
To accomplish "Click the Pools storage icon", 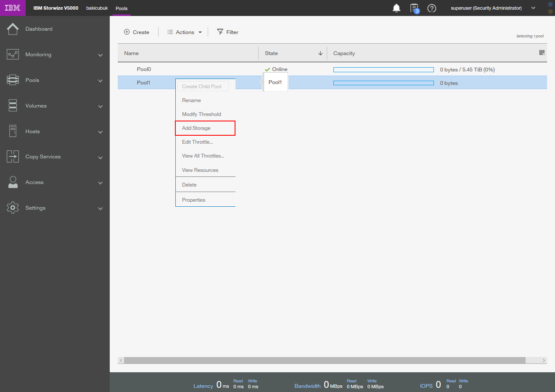I will [13, 80].
